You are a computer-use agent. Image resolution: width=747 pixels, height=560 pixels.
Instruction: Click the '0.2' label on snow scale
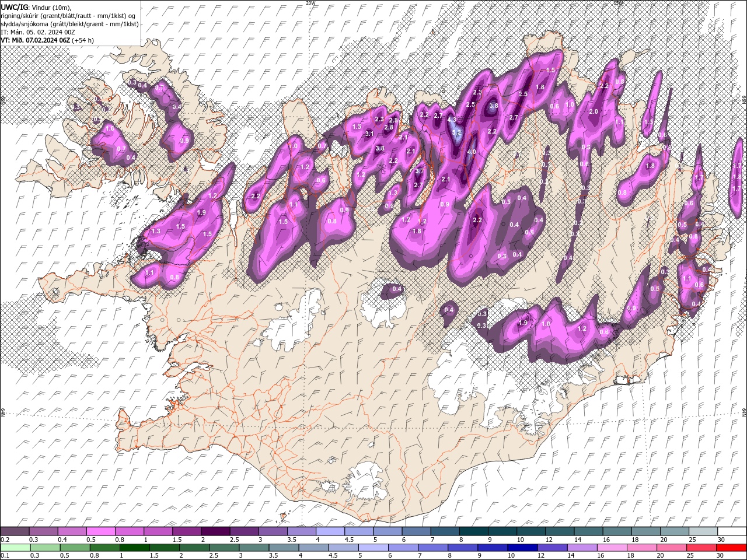[4, 540]
